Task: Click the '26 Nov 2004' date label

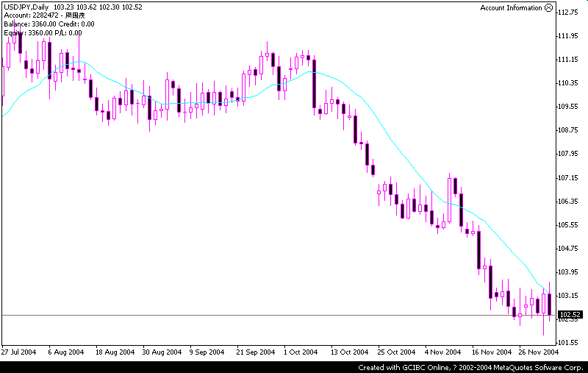Action: coord(539,352)
